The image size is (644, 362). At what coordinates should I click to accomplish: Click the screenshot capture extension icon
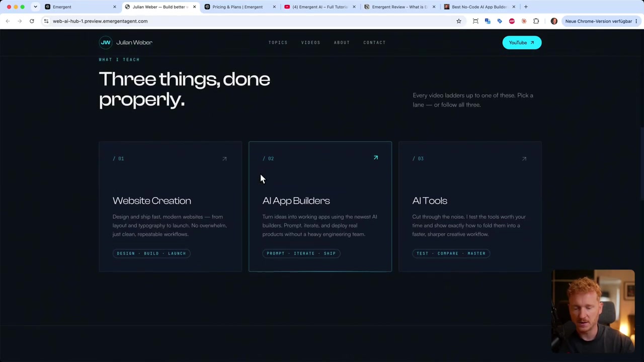coord(475,21)
